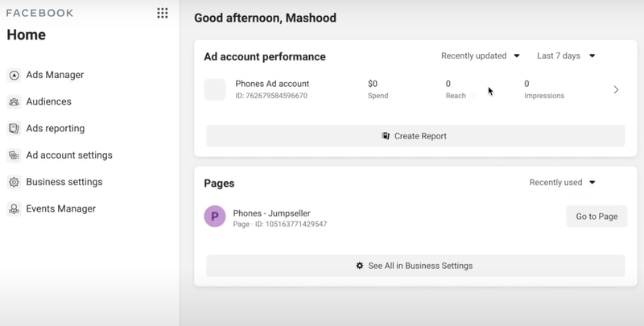Image resolution: width=644 pixels, height=326 pixels.
Task: Click the Events Manager icon
Action: 14,209
